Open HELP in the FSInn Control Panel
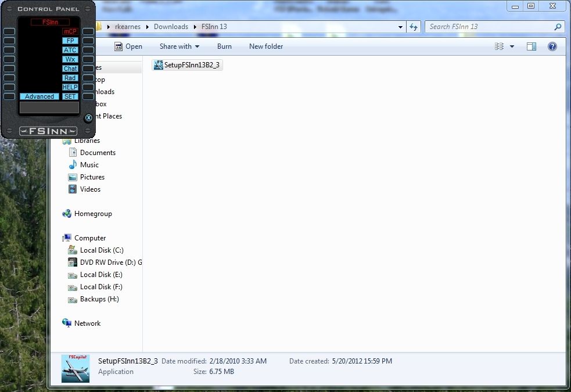The height and width of the screenshot is (392, 571). click(70, 87)
